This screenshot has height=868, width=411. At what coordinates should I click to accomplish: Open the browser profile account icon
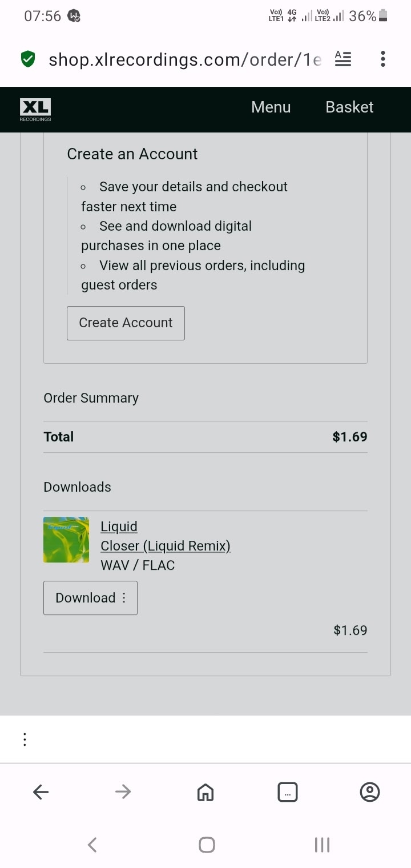tap(370, 791)
